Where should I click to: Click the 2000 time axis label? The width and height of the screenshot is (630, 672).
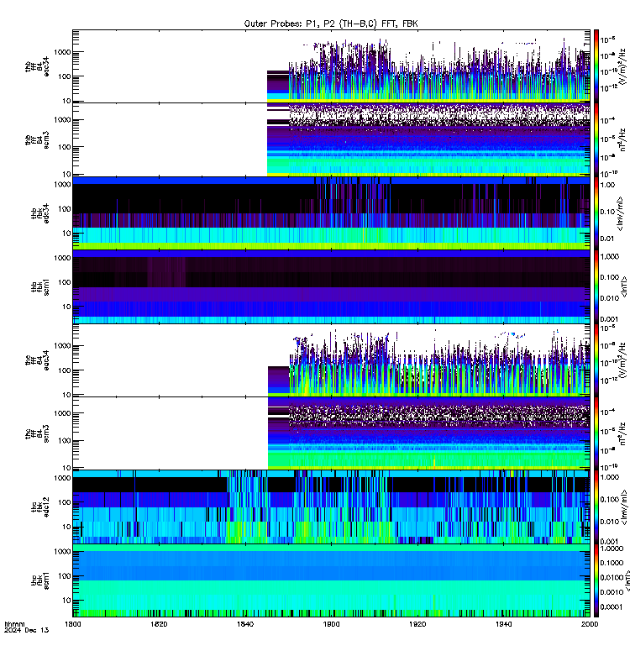pos(590,624)
